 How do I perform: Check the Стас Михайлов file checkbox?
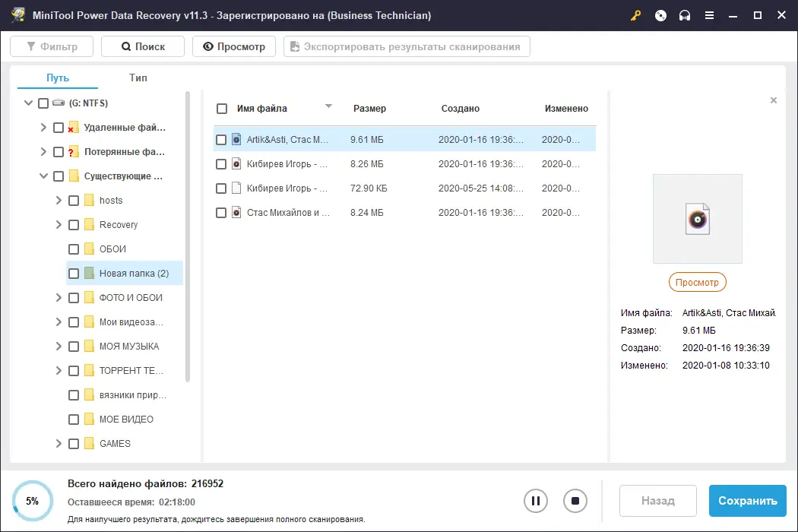point(221,213)
